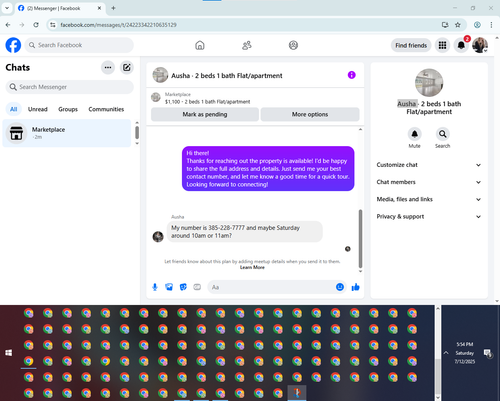Click the Facebook logo
The width and height of the screenshot is (500, 401).
13,45
